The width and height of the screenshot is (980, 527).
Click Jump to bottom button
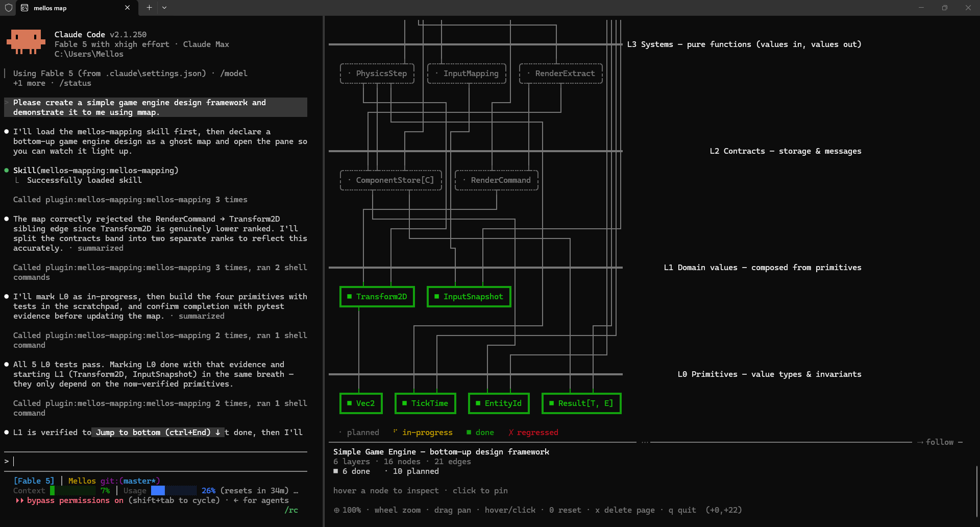(158, 433)
